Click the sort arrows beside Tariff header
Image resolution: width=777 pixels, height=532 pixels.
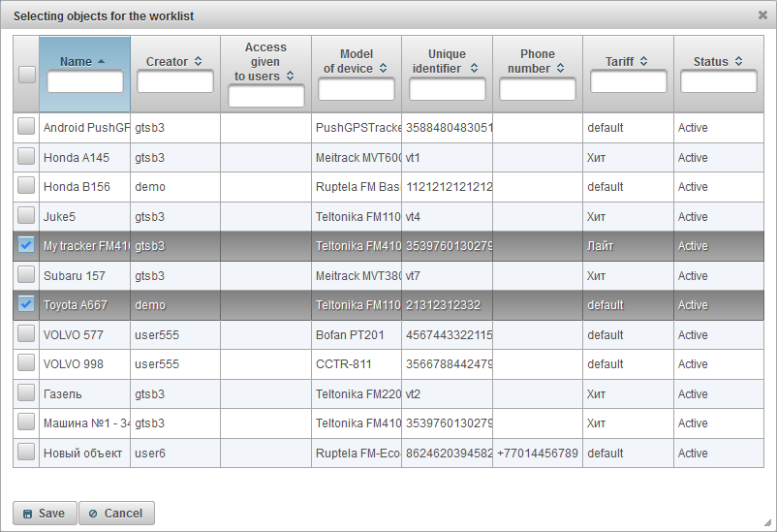pos(645,61)
